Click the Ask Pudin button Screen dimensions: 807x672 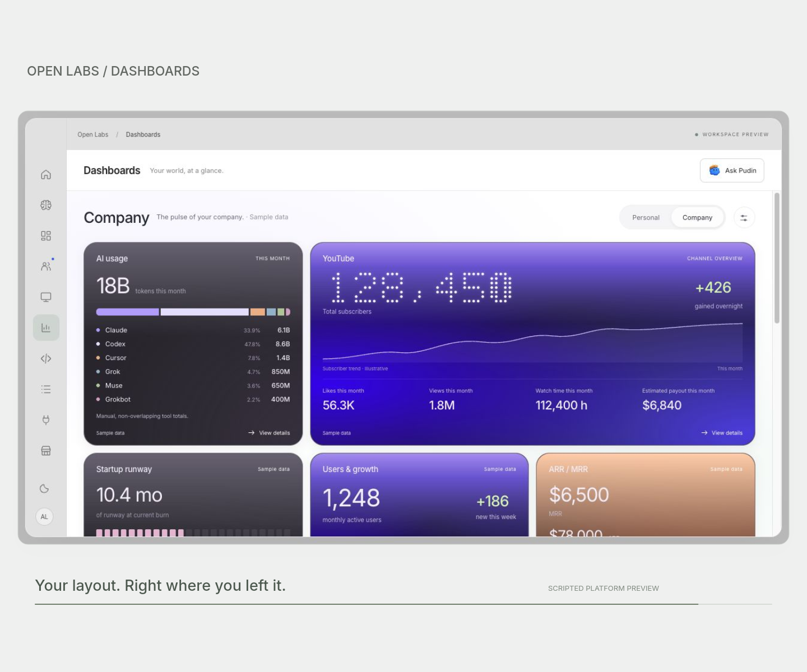pos(732,171)
